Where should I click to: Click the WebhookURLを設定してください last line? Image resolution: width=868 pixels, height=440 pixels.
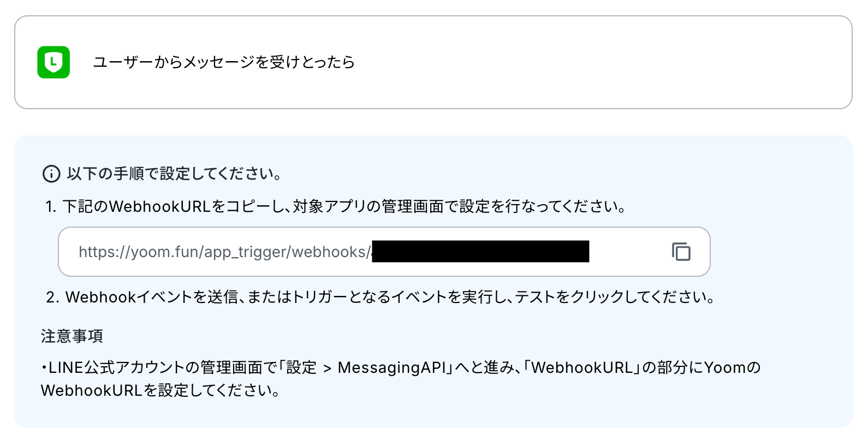(161, 391)
